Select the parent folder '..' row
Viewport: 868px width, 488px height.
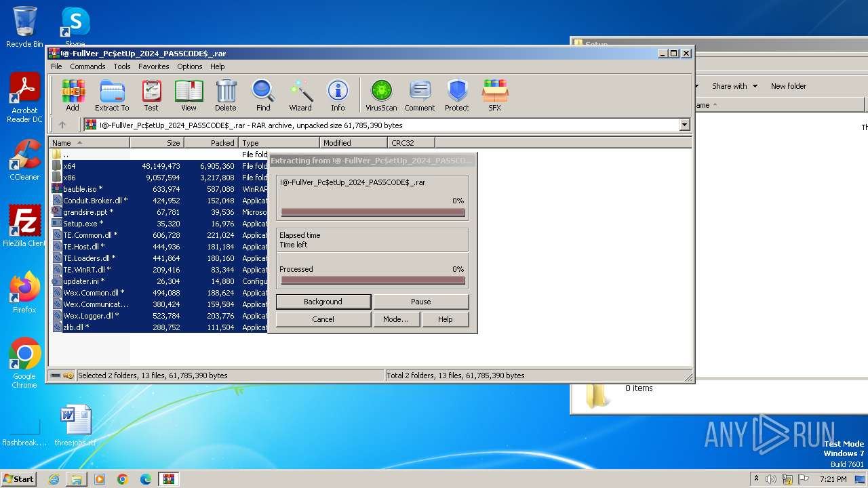pyautogui.click(x=159, y=155)
